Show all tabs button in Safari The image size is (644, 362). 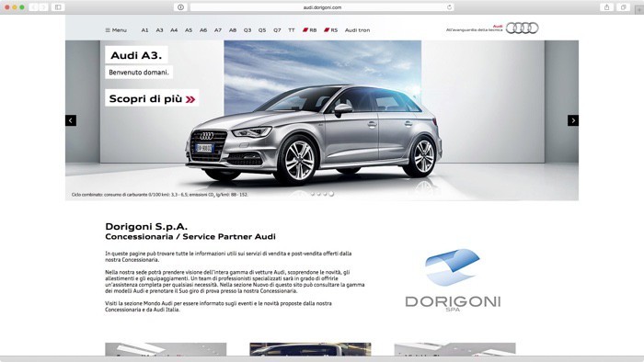[x=624, y=7]
